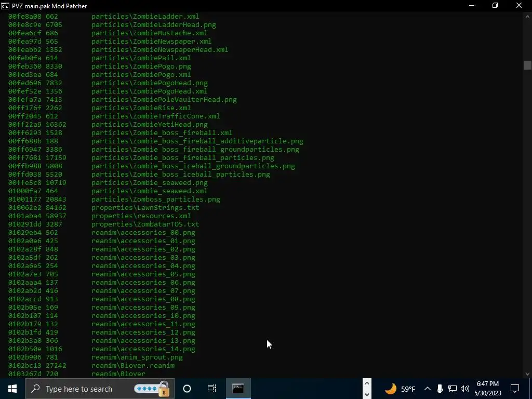Click Zombie_boss_fireball_additiveparticle.png entry

pos(197,141)
